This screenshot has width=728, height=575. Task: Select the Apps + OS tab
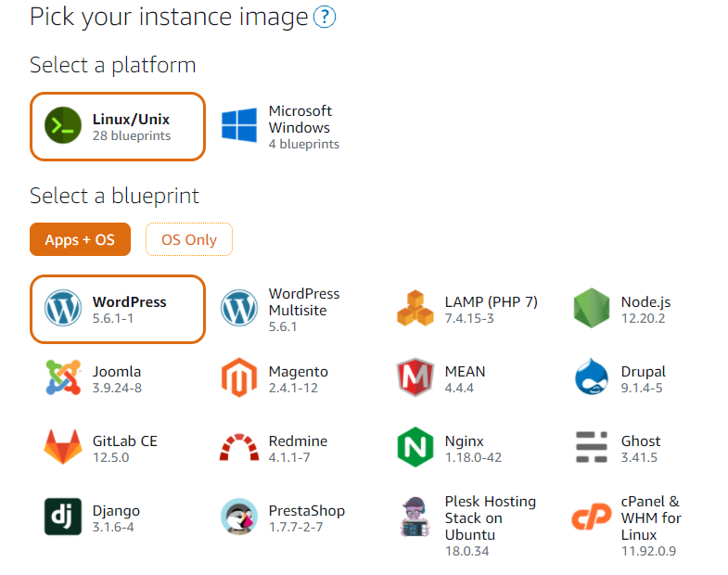(x=80, y=239)
